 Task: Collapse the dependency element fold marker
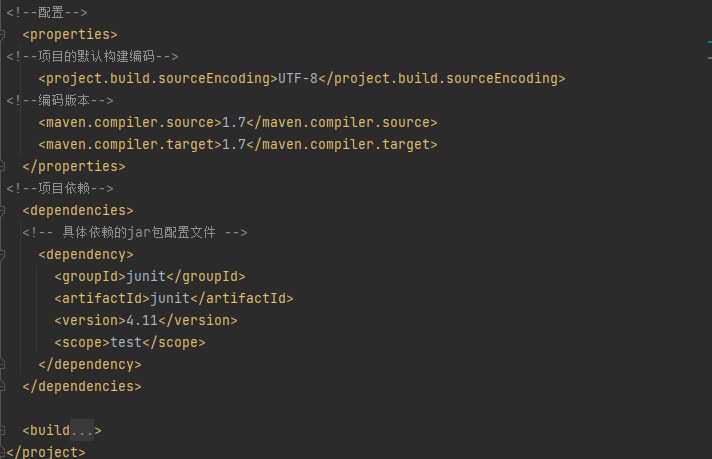(3, 255)
